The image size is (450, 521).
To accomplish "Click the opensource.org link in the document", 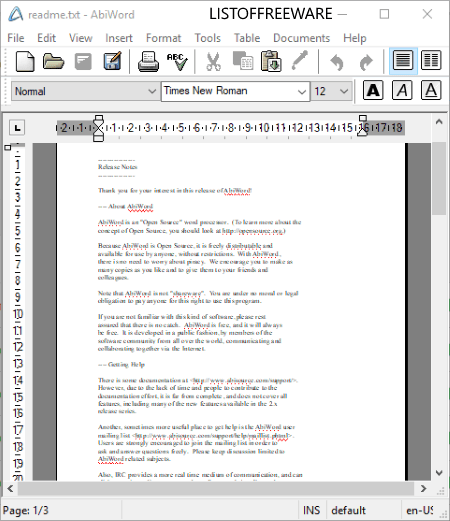I will [x=253, y=231].
